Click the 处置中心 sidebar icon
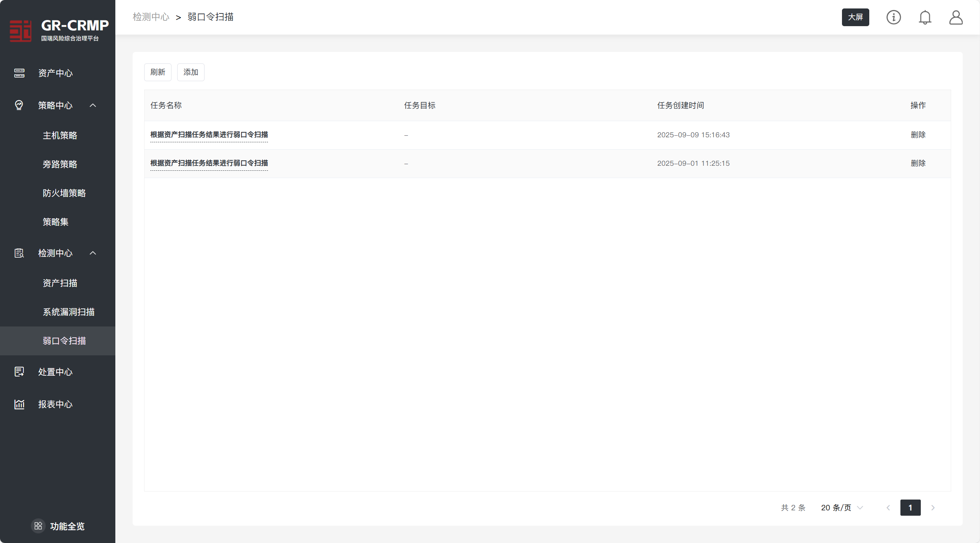Viewport: 980px width, 543px height. pos(19,371)
